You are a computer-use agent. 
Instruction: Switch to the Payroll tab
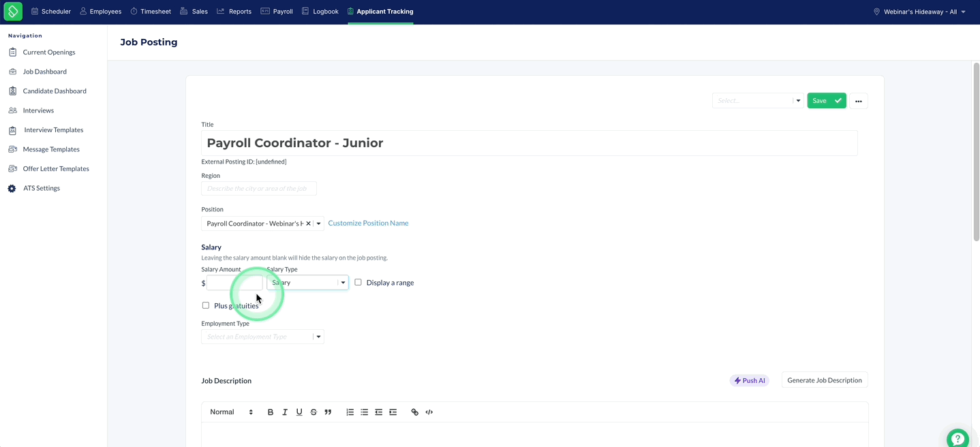(x=277, y=12)
